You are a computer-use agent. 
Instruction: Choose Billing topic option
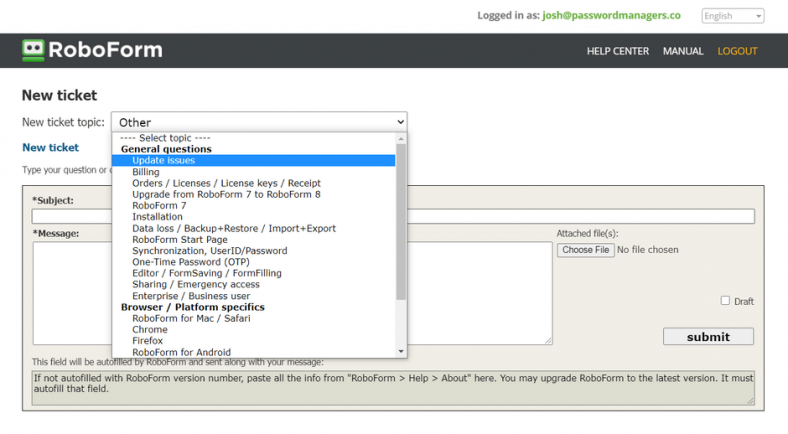[145, 172]
